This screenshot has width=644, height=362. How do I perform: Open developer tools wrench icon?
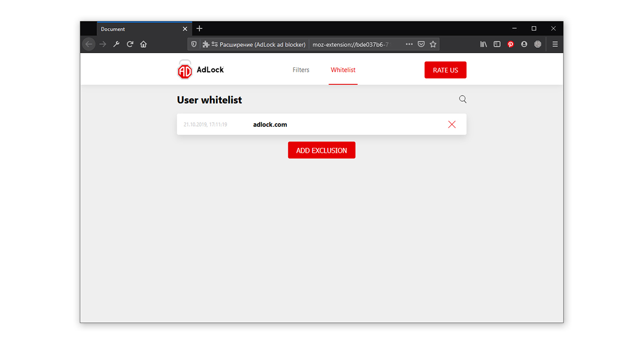coord(116,44)
